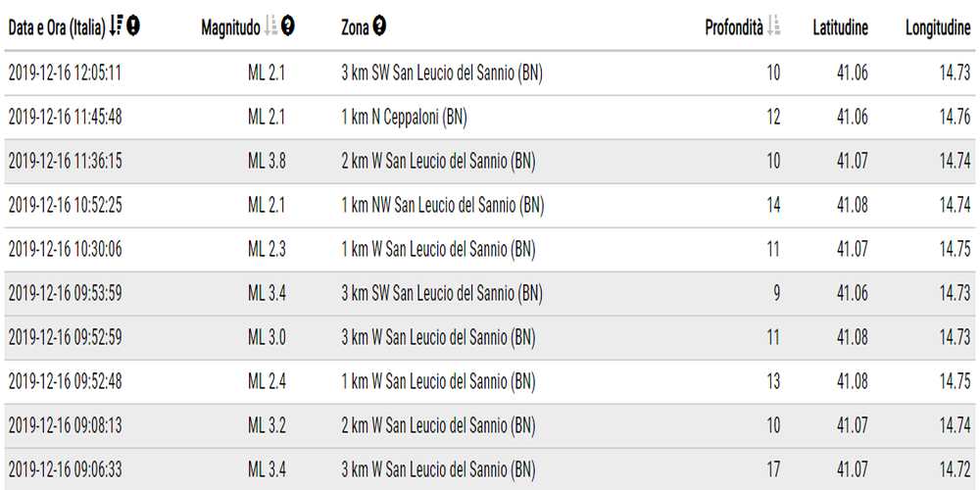Viewport: 980px width, 490px height.
Task: Select the ML 3.8 earthquake row
Action: click(267, 161)
